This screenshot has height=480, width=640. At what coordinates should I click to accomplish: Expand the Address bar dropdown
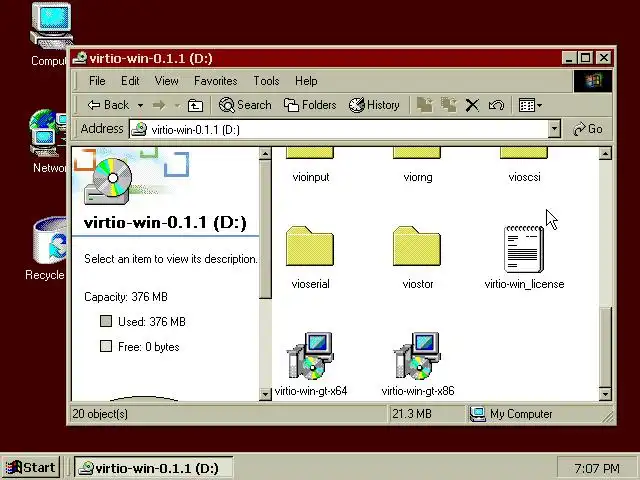pos(554,129)
